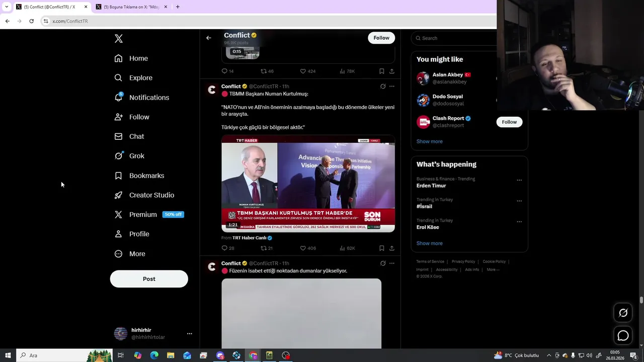Image resolution: width=644 pixels, height=362 pixels.
Task: Repost the post with 21 reposts
Action: [x=267, y=248]
